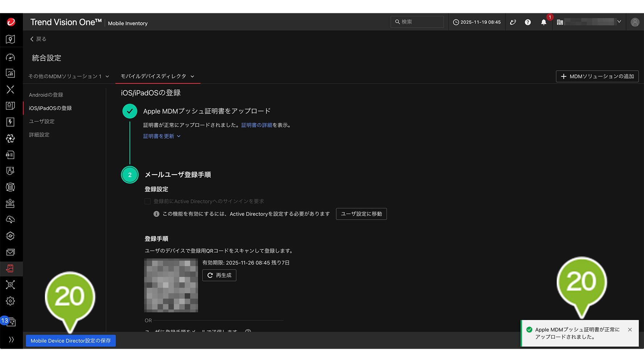This screenshot has width=644, height=362.
Task: Open the Administration gear sidebar icon
Action: pyautogui.click(x=10, y=301)
